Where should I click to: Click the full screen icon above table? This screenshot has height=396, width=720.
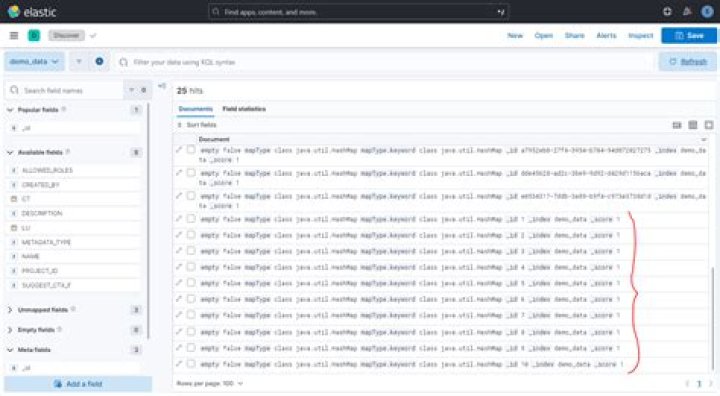[709, 125]
